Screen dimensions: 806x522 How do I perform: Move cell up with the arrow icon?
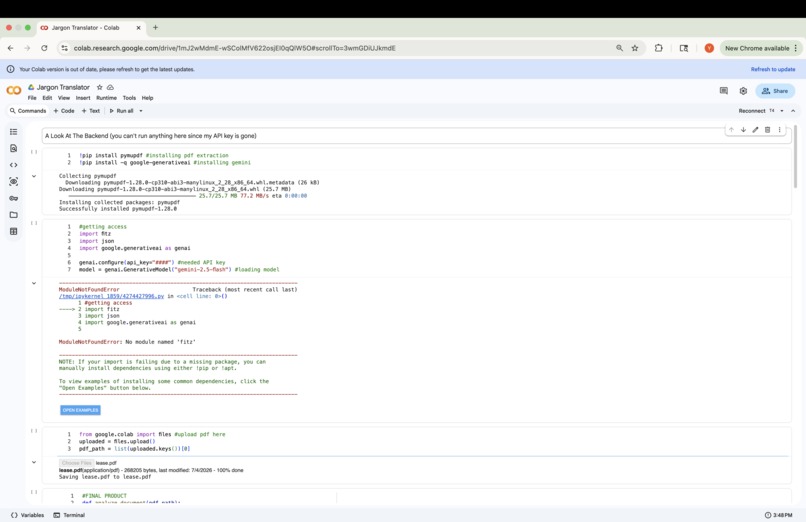pyautogui.click(x=731, y=130)
